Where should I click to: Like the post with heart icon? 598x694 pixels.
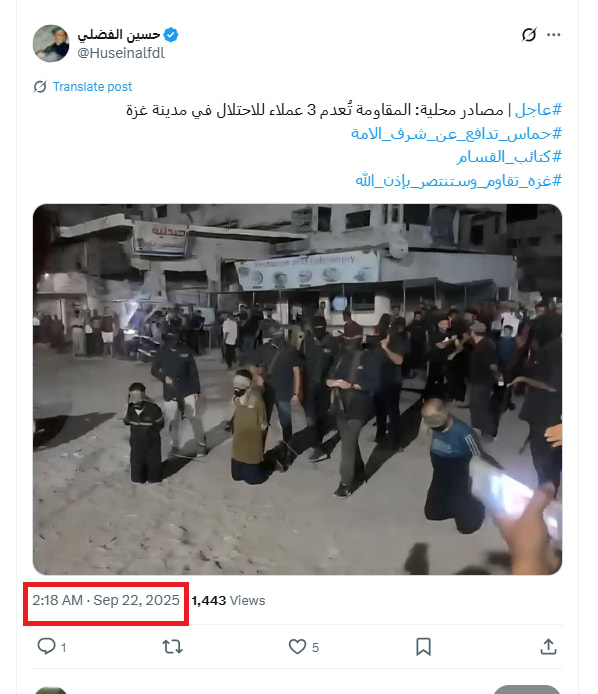pos(297,647)
